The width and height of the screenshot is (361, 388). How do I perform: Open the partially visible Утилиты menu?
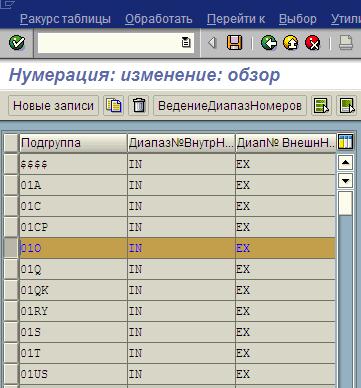(x=346, y=19)
